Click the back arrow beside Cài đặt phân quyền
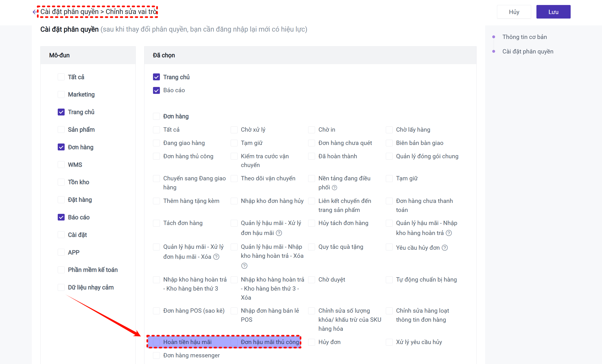This screenshot has width=602, height=364. coord(35,12)
